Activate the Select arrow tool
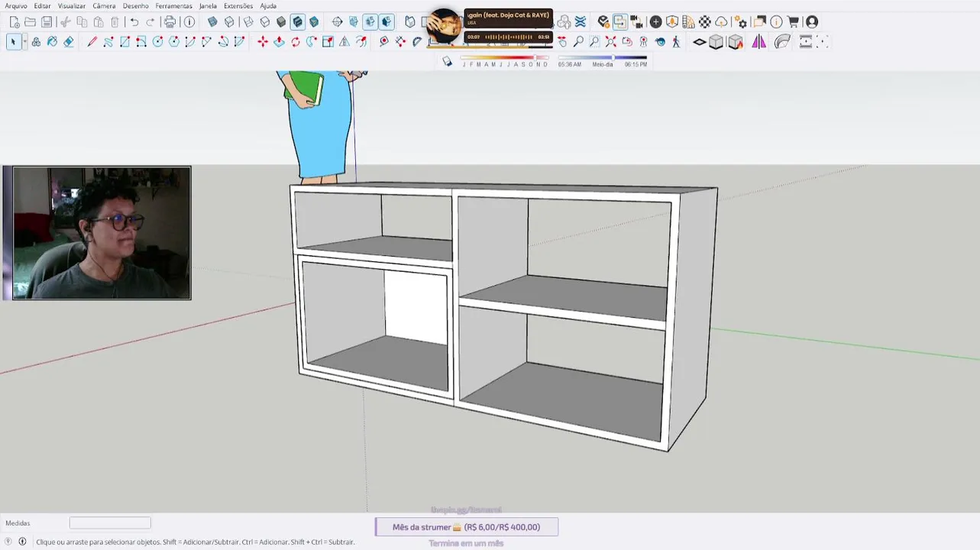Screen dimensions: 980x550 point(13,42)
